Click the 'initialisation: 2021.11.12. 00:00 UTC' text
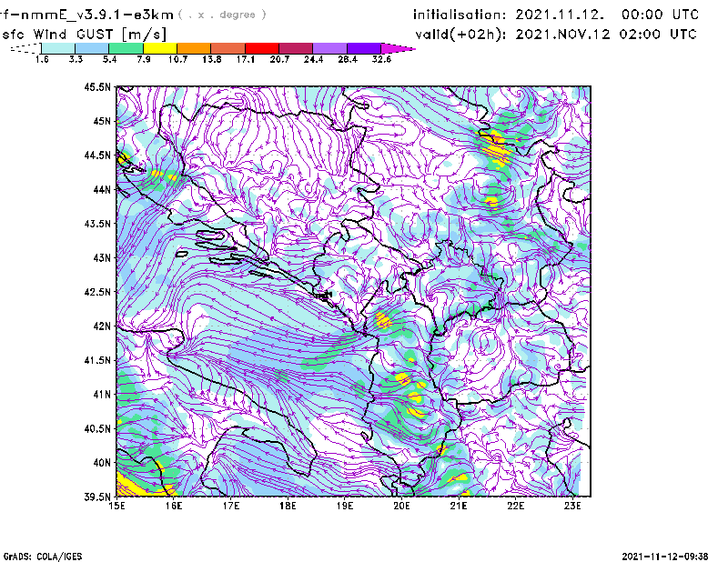728x562 pixels. pos(556,15)
